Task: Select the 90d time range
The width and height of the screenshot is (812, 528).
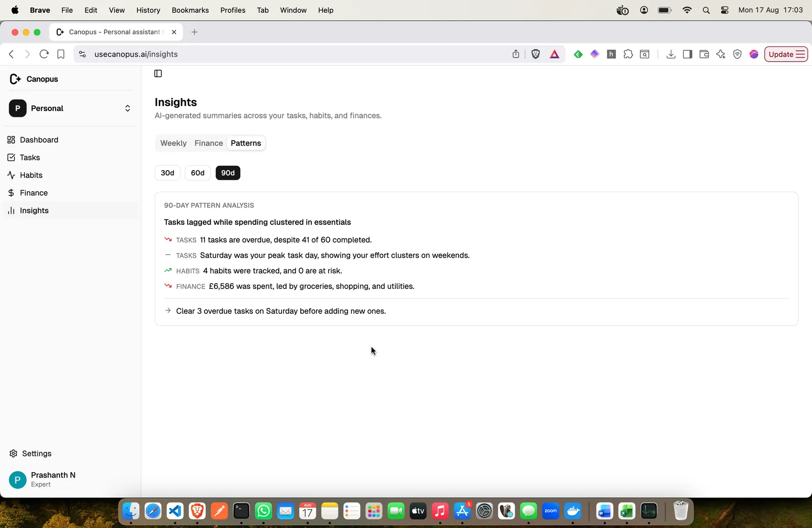Action: 228,173
